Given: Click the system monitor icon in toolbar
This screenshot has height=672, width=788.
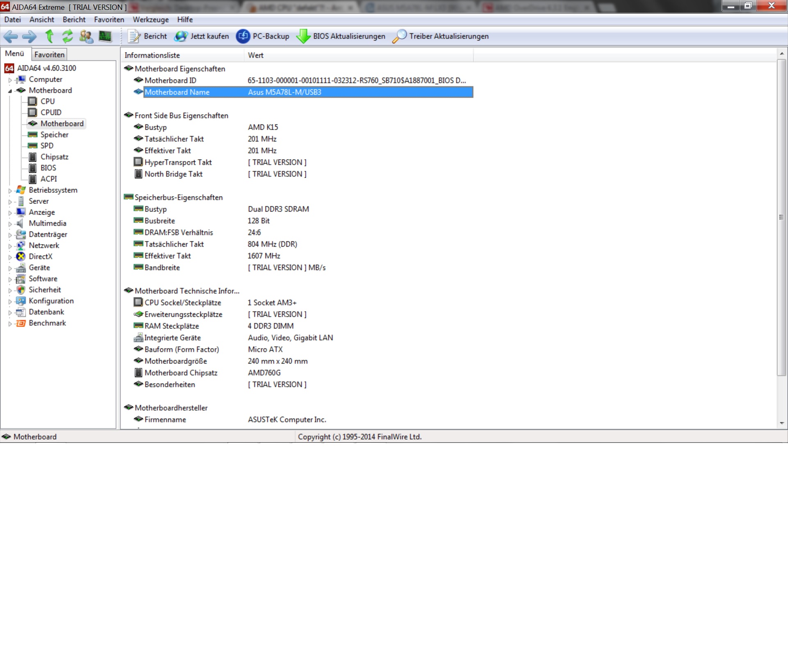Looking at the screenshot, I should (x=105, y=37).
